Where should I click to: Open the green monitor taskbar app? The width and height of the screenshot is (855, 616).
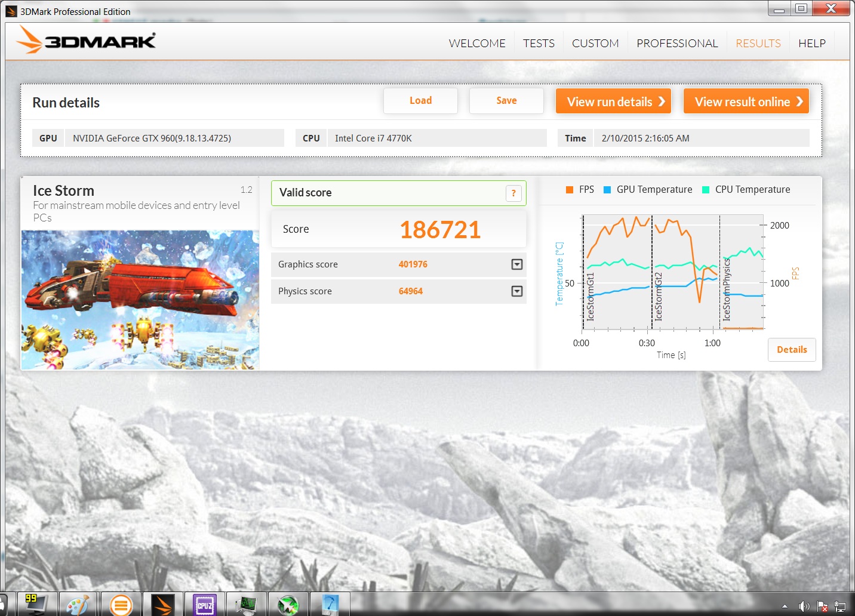click(246, 604)
